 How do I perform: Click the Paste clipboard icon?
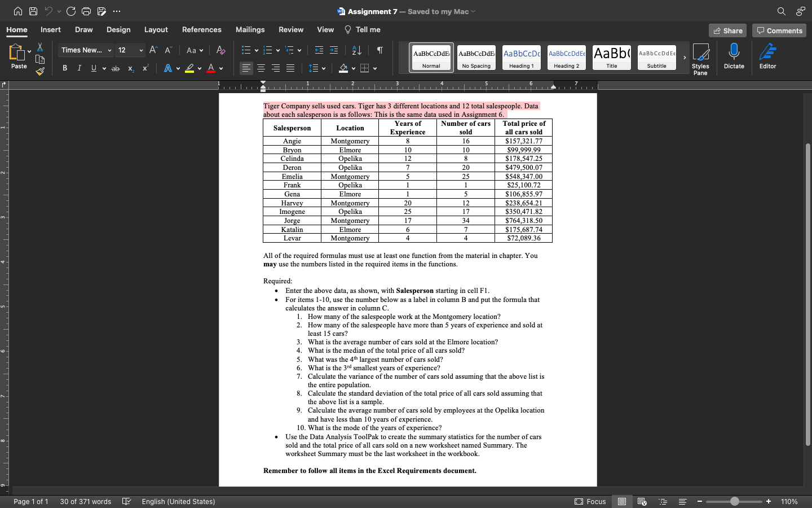(16, 52)
